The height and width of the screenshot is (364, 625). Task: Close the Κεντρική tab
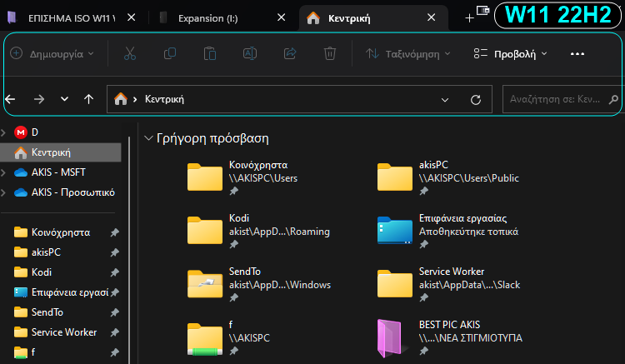click(x=431, y=17)
